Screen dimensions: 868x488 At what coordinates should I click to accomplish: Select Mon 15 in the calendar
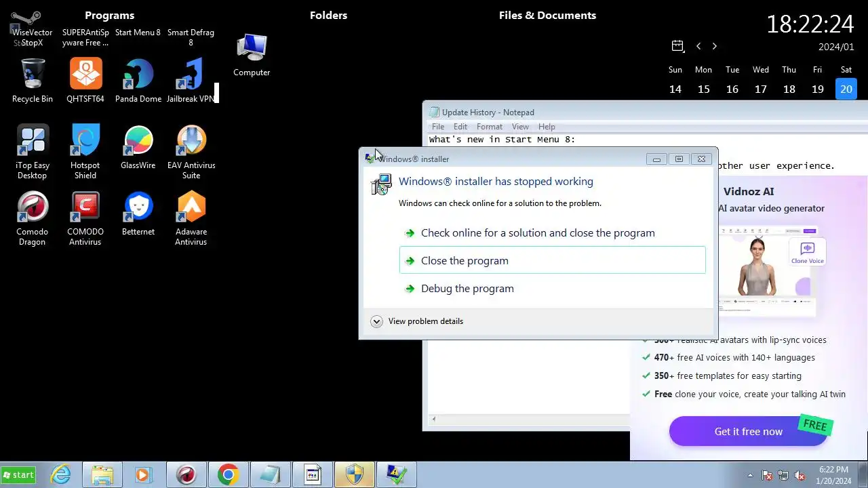point(704,89)
